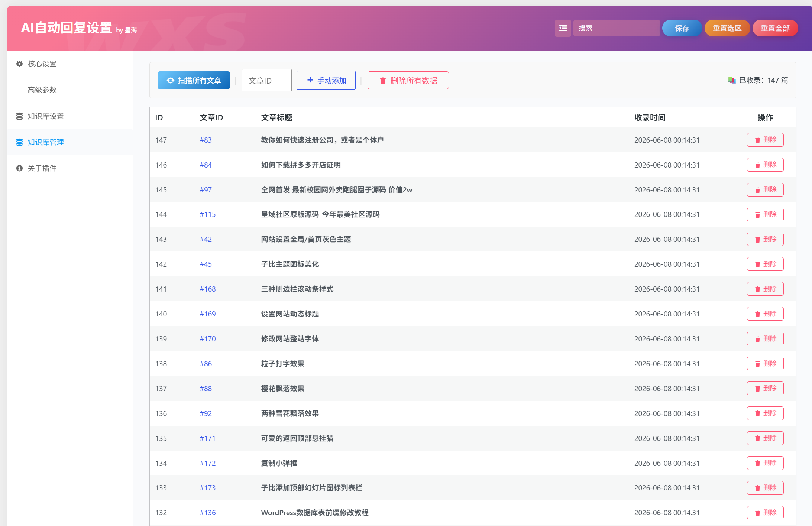Open article link #84
The height and width of the screenshot is (526, 812).
click(x=206, y=165)
